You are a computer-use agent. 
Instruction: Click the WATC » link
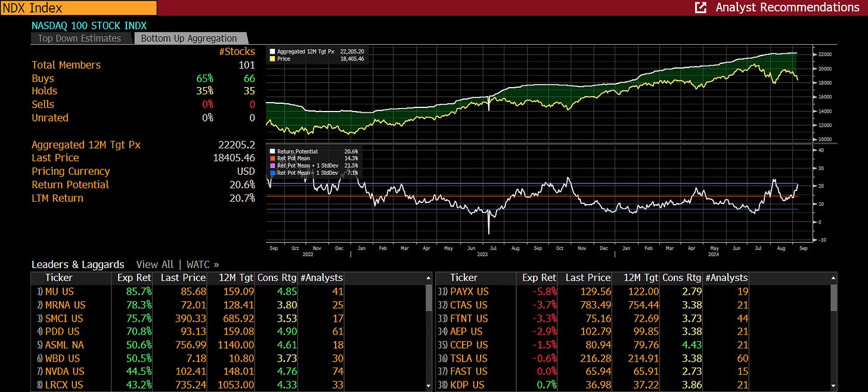203,264
